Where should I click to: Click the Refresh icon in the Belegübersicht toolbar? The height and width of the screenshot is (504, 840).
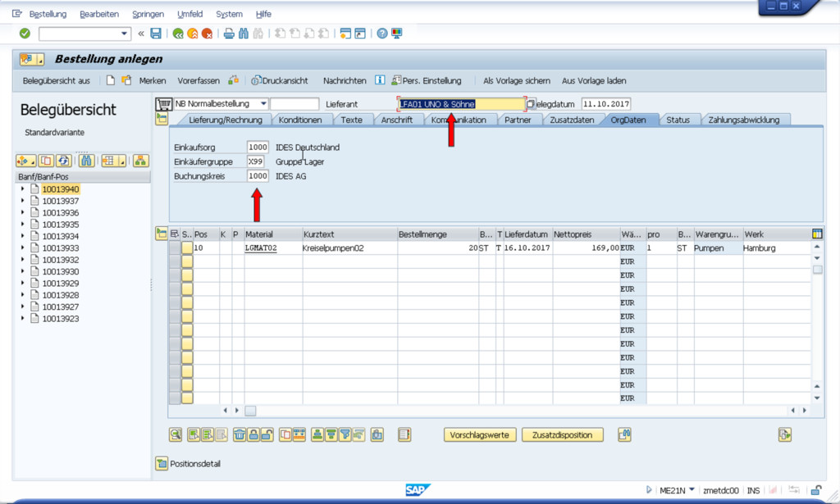click(x=63, y=160)
